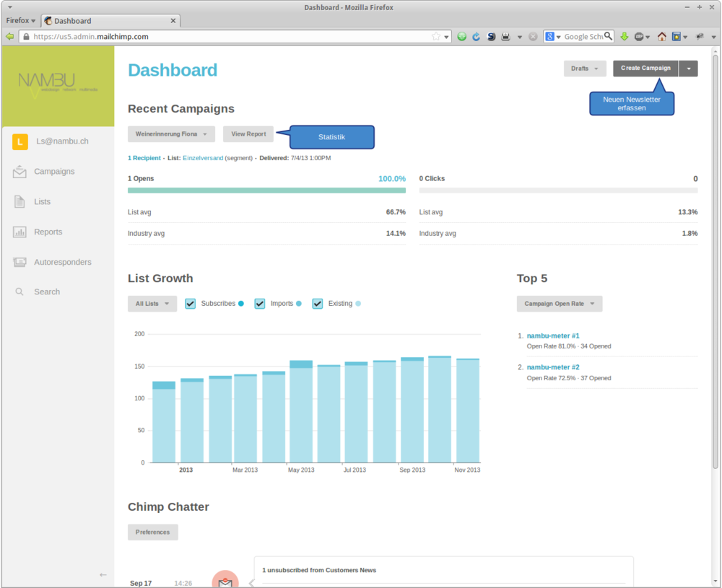
Task: Click the Lists document icon in sidebar
Action: click(19, 201)
